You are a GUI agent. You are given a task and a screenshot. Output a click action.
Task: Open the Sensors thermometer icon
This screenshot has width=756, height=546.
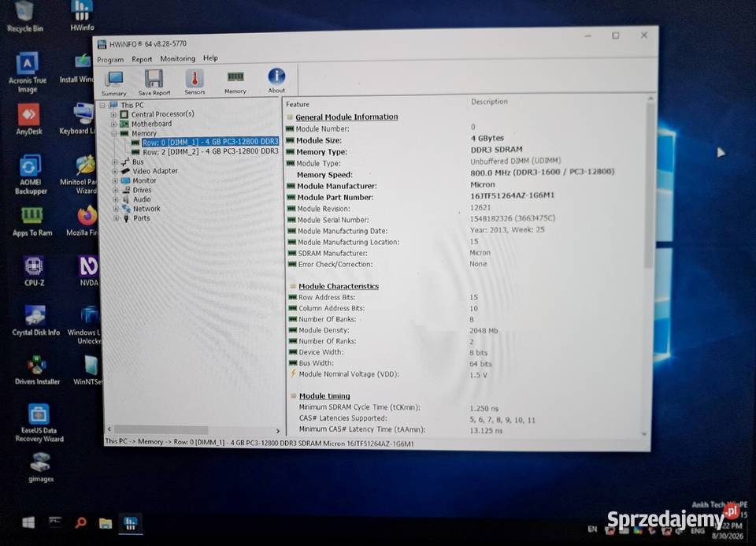click(x=195, y=81)
